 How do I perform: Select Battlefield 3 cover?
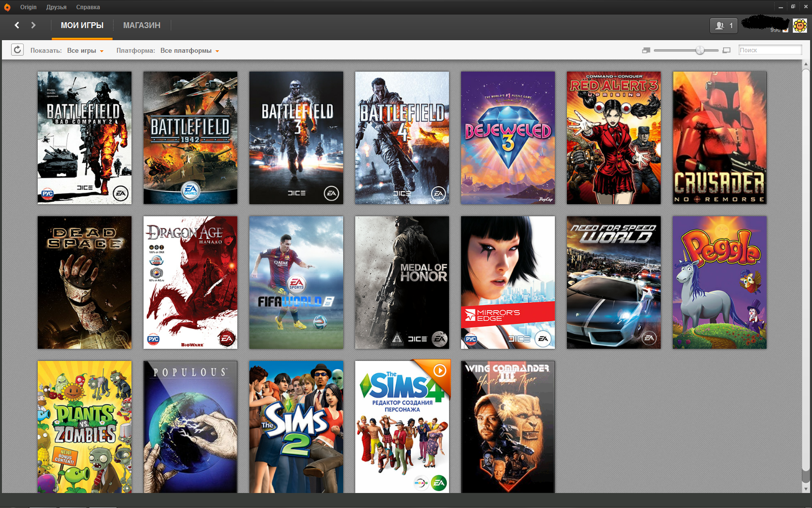click(x=296, y=138)
